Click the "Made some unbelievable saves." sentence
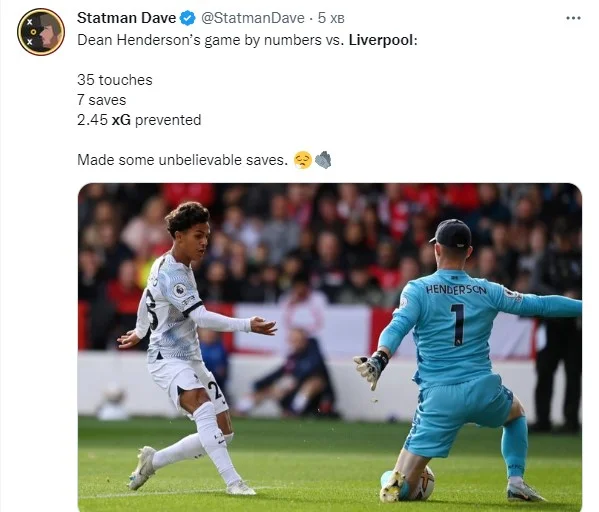The width and height of the screenshot is (599, 512). (x=183, y=160)
